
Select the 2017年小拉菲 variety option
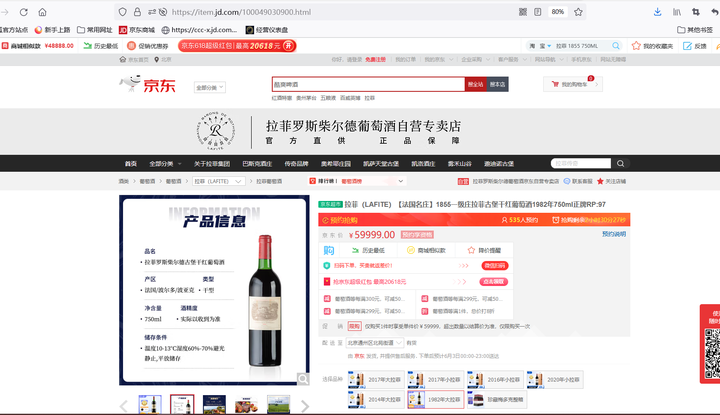436,380
